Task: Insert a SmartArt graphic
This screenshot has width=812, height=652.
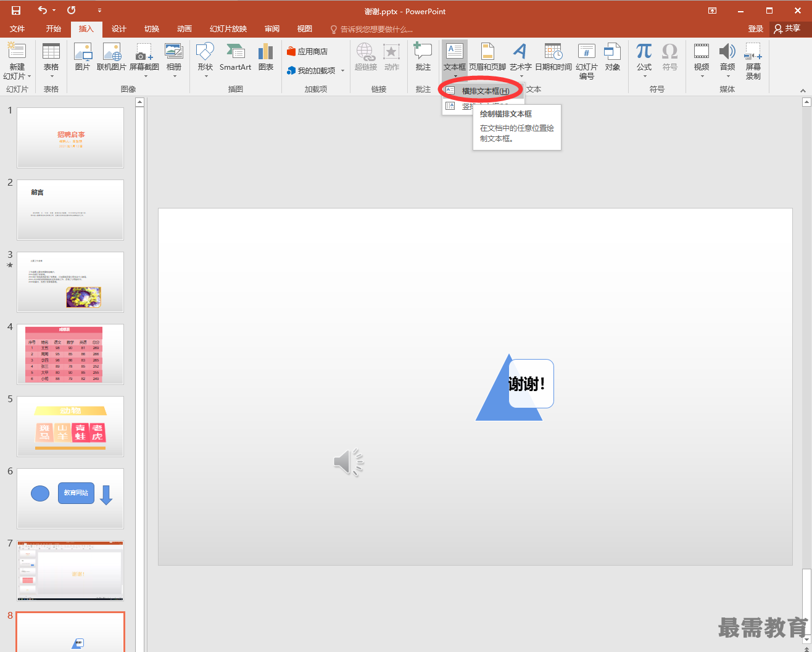Action: 236,57
